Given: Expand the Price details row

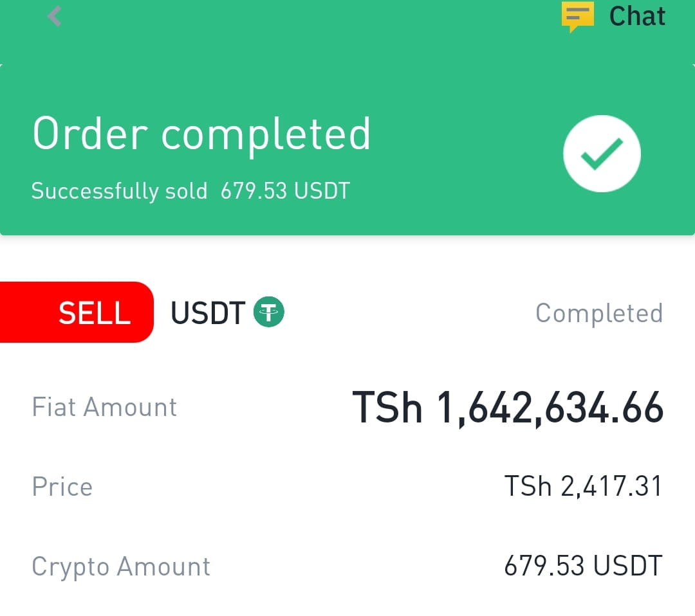Looking at the screenshot, I should point(347,486).
